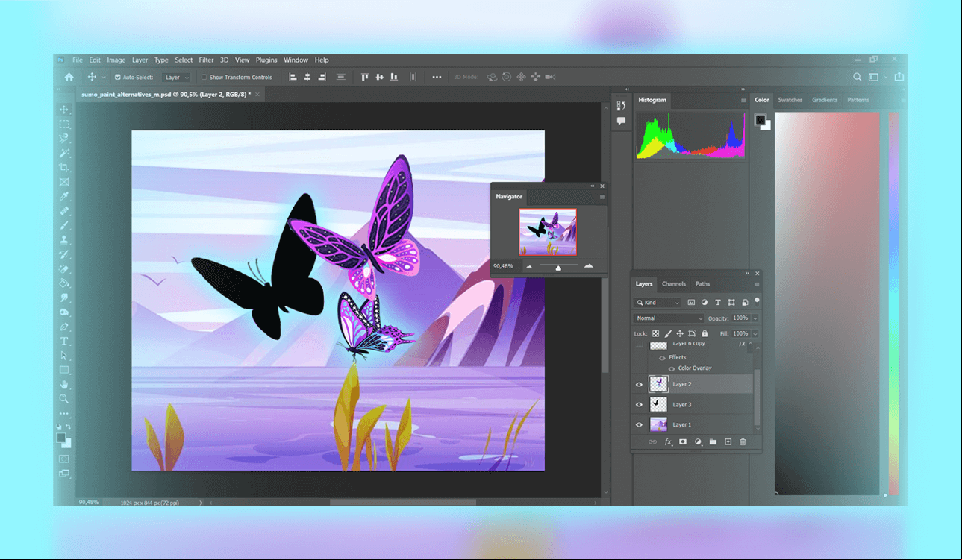The image size is (962, 560).
Task: Open the Kind filter dropdown in Layers
Action: (658, 303)
